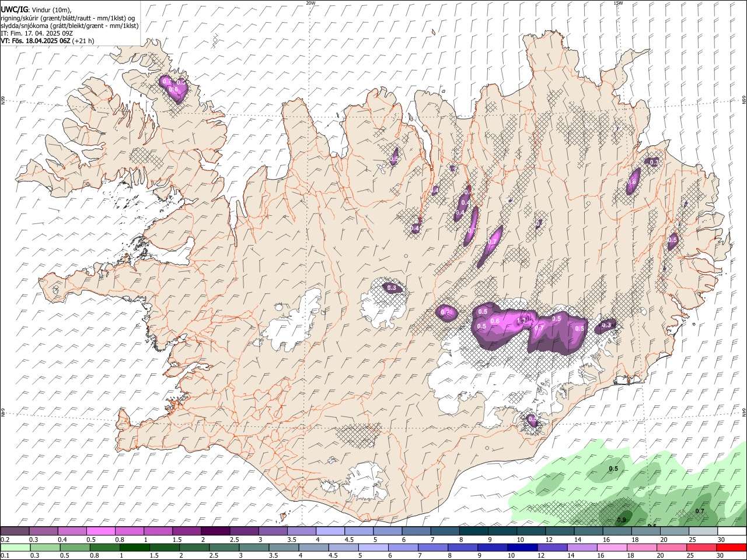
Task: Click the 'UWC/IG: Vindur (10m)' title text
Action: (x=36, y=10)
